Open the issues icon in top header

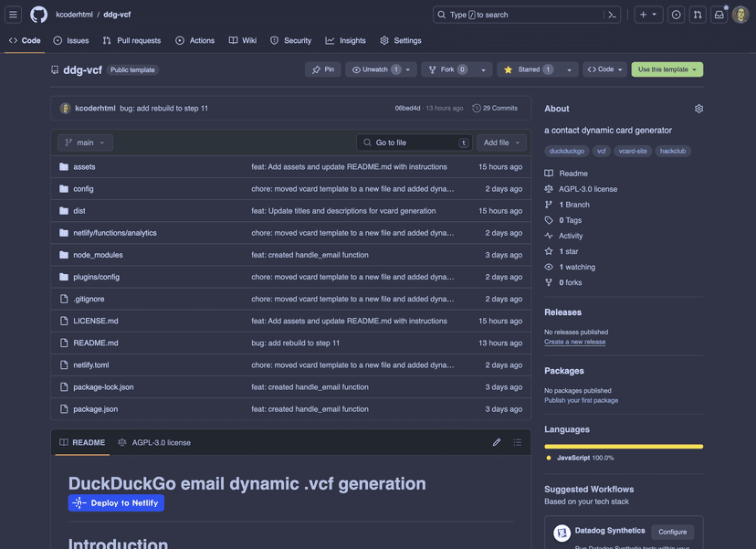click(x=676, y=15)
